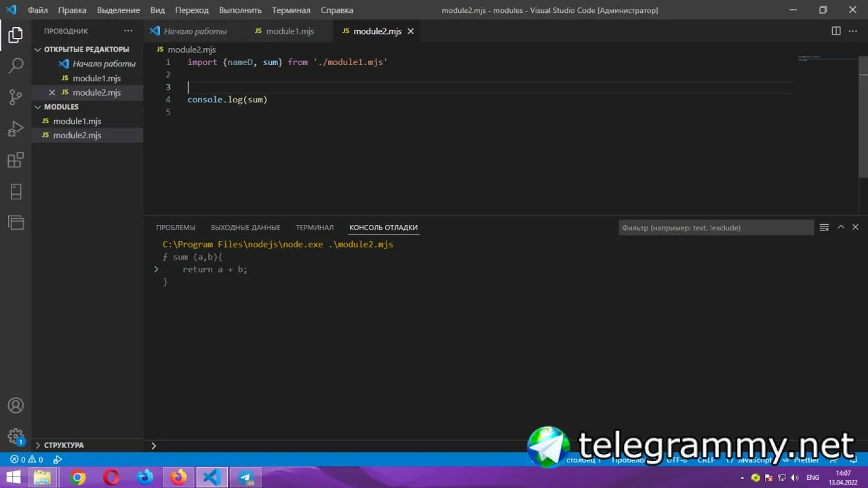Open the Windows Start menu
Viewport: 868px width, 488px height.
pyautogui.click(x=13, y=477)
